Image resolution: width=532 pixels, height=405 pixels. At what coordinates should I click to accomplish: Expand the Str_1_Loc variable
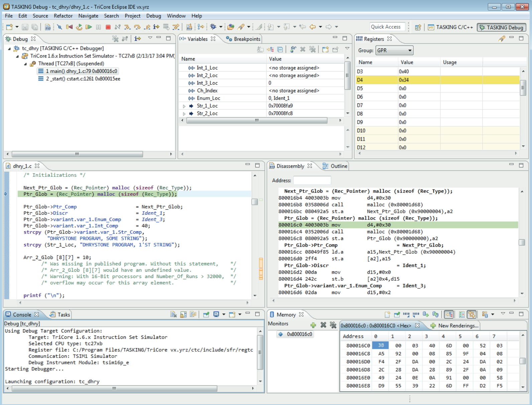pos(184,106)
